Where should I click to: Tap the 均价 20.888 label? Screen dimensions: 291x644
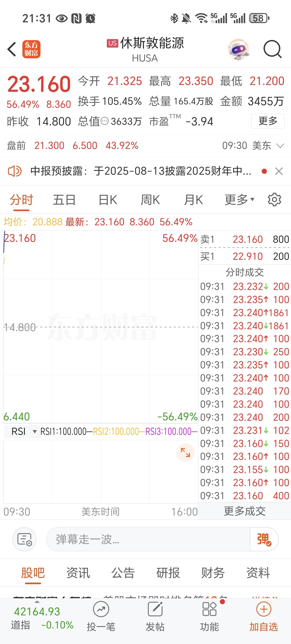tap(33, 222)
